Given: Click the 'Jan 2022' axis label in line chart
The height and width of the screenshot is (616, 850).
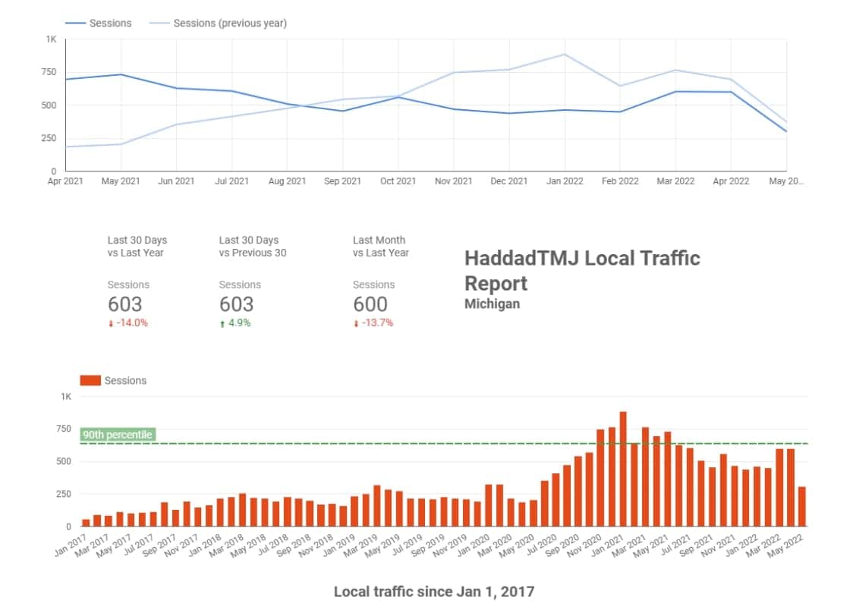Looking at the screenshot, I should click(565, 181).
